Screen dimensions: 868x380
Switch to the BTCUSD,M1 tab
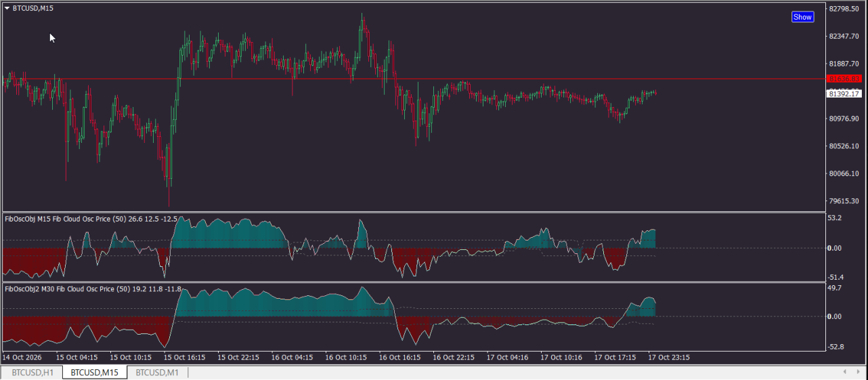coord(157,373)
